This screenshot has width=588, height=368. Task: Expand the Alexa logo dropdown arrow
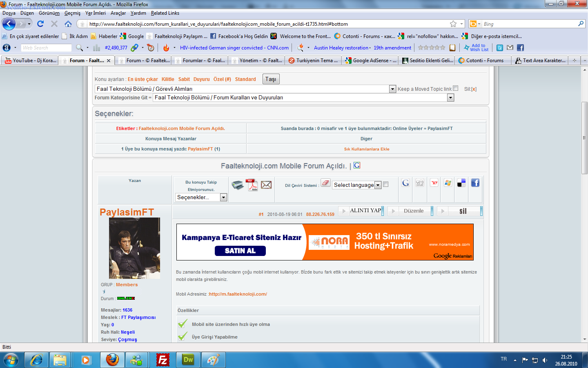15,48
